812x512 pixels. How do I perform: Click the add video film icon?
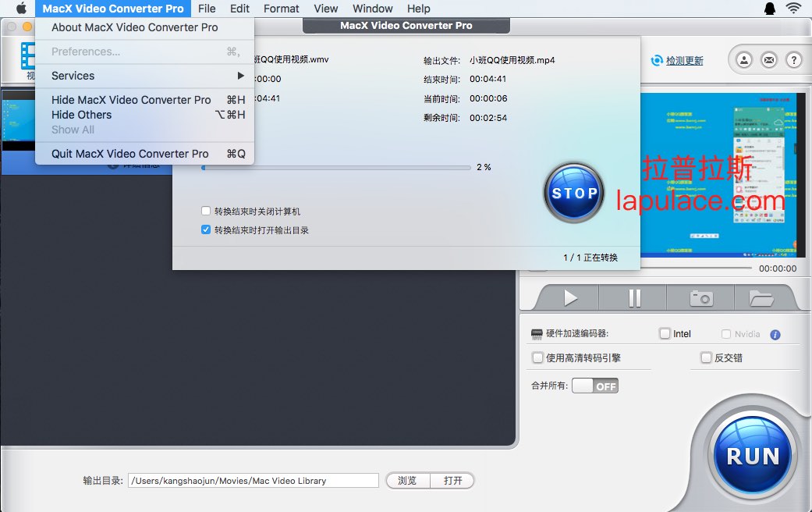coord(28,56)
